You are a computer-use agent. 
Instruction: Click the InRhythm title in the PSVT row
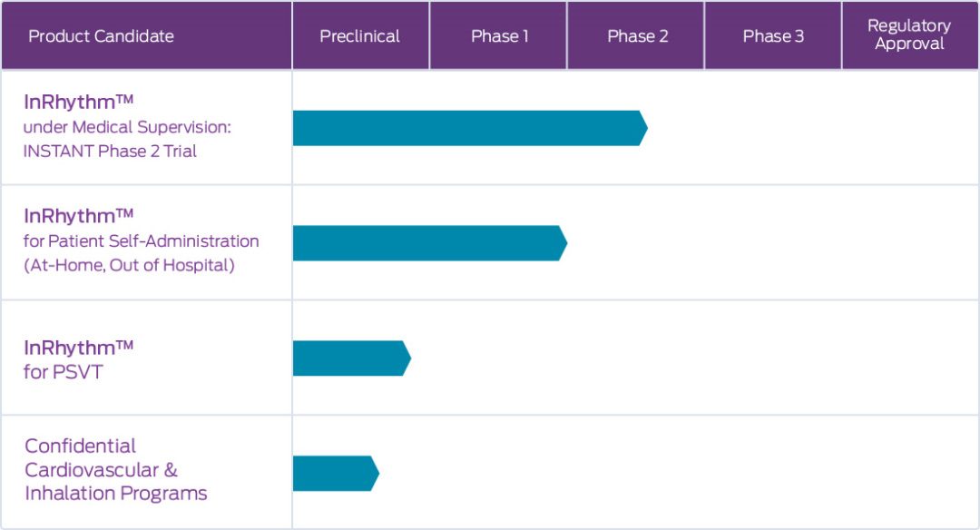(x=79, y=348)
